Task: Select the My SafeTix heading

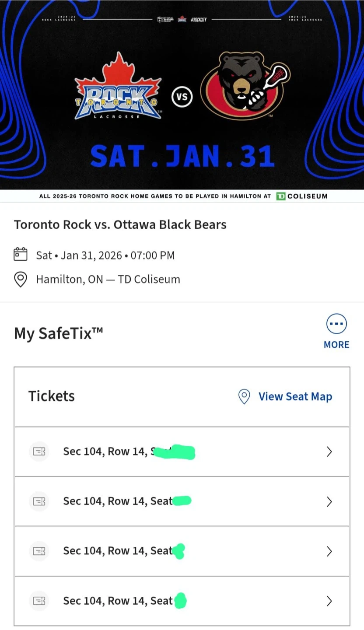Action: tap(59, 333)
